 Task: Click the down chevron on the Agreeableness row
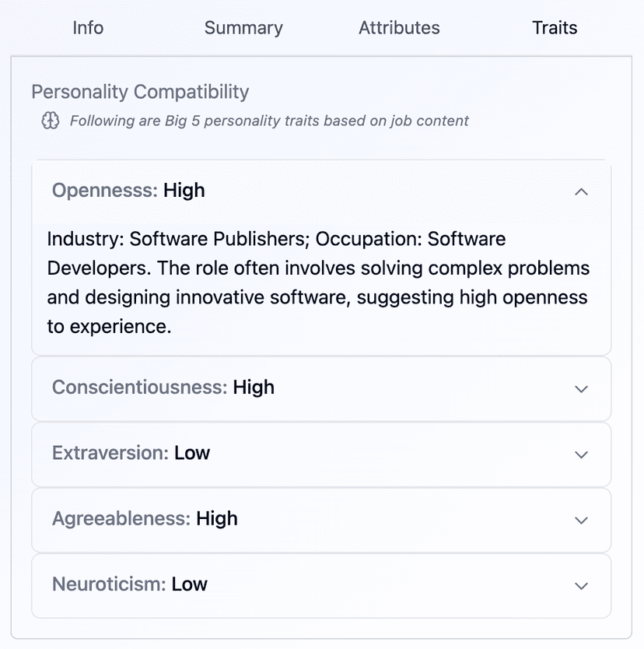pos(581,520)
